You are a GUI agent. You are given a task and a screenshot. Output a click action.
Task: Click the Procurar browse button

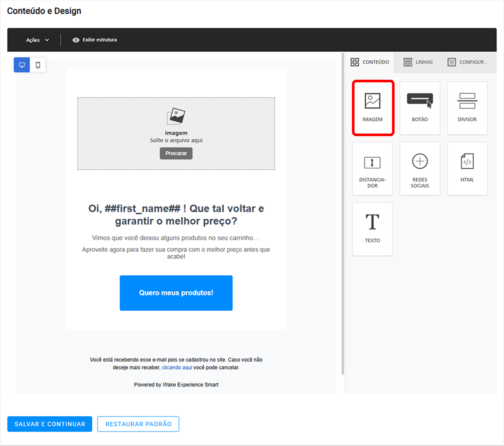coord(176,153)
